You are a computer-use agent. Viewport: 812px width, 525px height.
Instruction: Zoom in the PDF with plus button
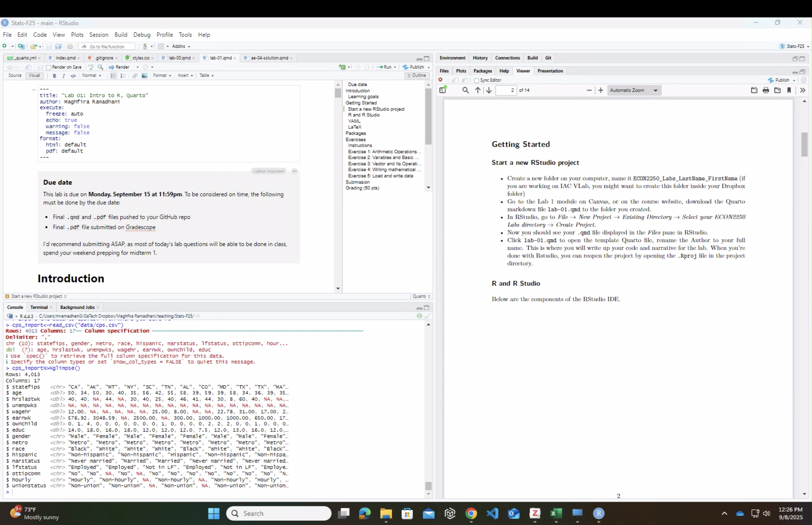point(600,90)
